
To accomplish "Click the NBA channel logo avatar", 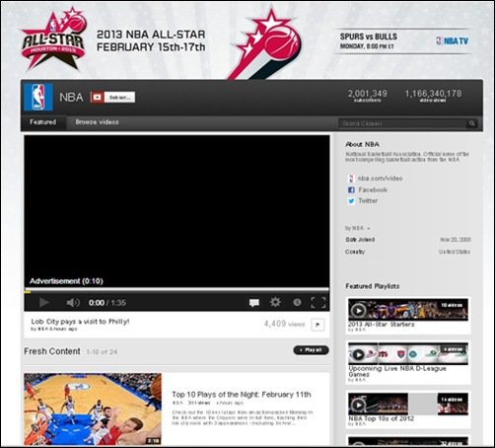I will pos(38,97).
